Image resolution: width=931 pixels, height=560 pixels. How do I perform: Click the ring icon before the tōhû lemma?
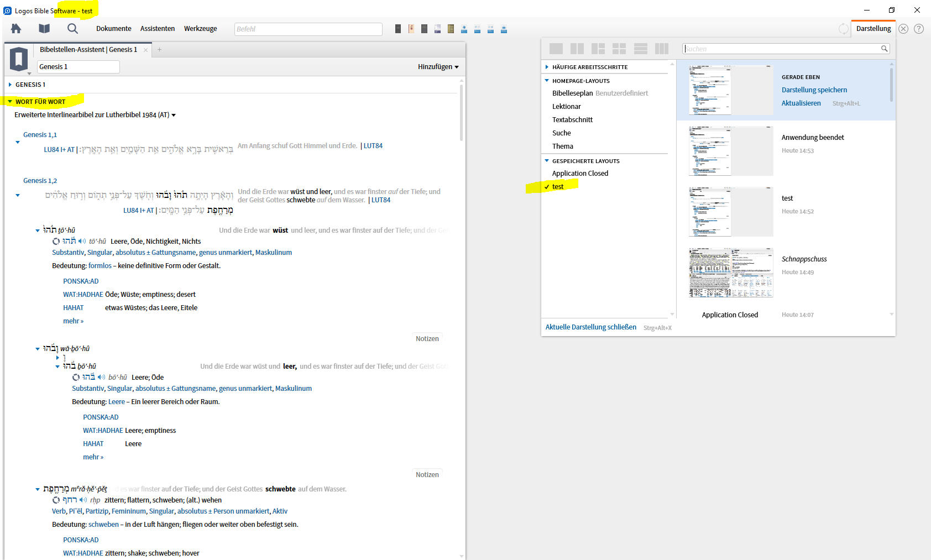[x=56, y=241]
